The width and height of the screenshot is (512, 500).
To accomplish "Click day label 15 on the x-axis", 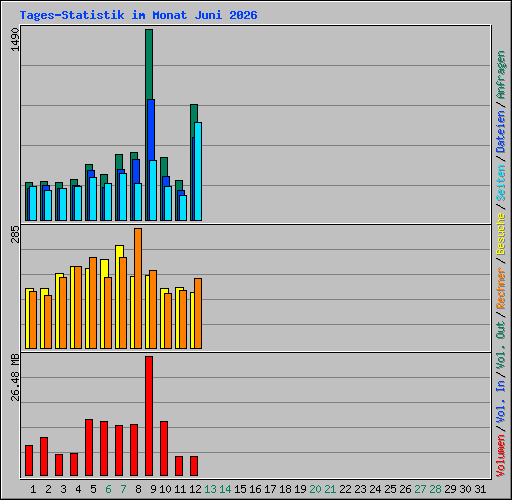I will [240, 489].
